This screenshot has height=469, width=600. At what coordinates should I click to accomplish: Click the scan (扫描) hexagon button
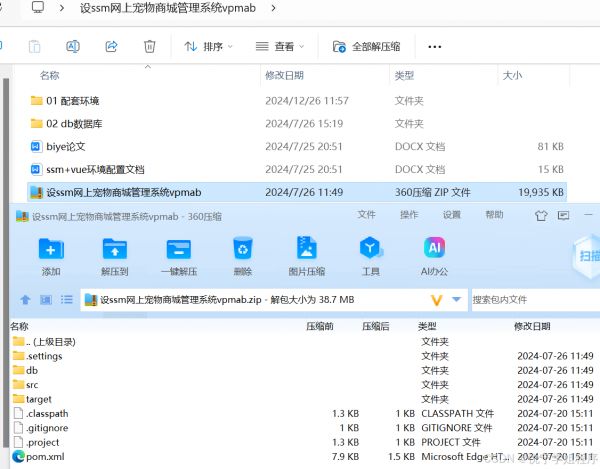pos(586,256)
